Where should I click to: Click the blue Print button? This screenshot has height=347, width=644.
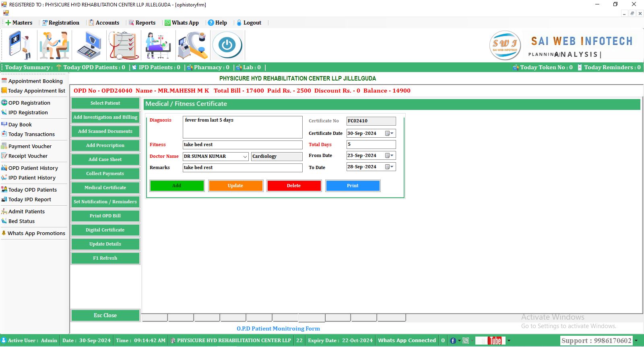pos(353,186)
